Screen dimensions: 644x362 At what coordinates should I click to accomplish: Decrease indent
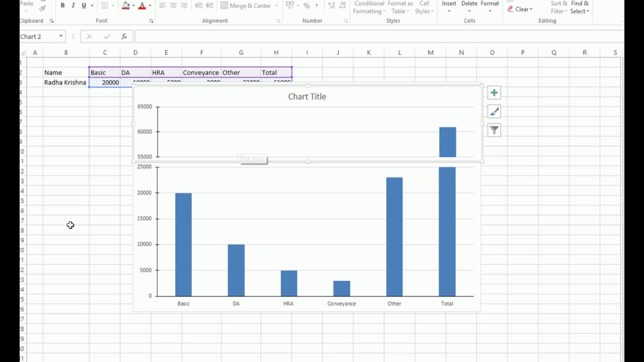click(199, 6)
